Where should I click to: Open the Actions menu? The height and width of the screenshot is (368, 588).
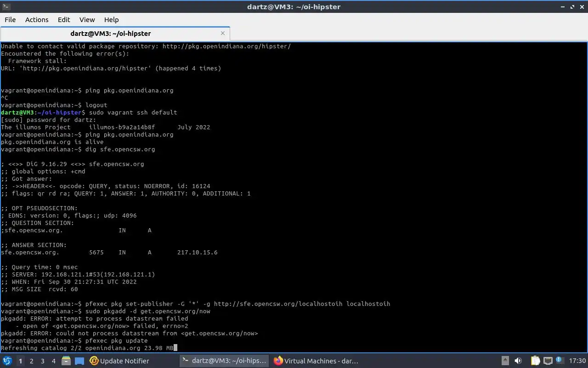point(37,20)
